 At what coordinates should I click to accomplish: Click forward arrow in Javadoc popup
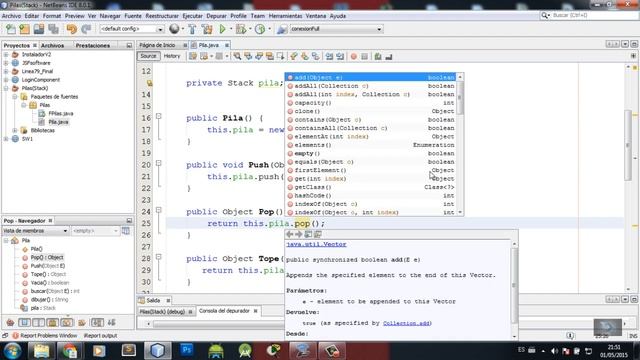coord(299,234)
